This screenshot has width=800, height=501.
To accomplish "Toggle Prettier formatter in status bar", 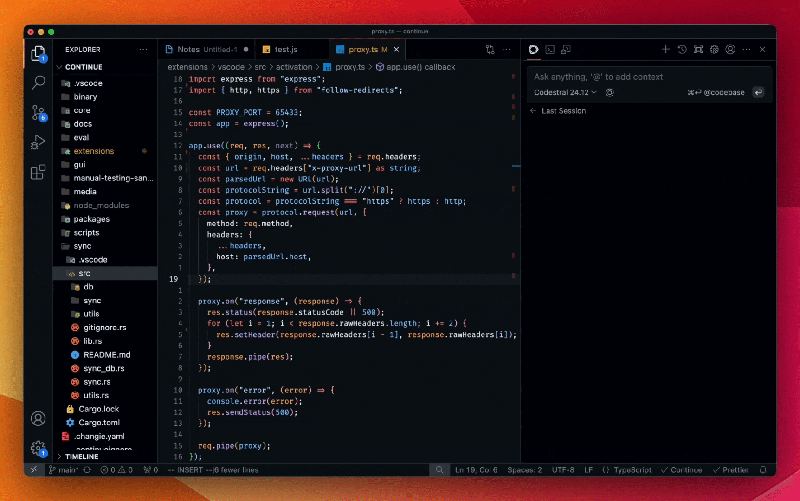I will pos(733,469).
